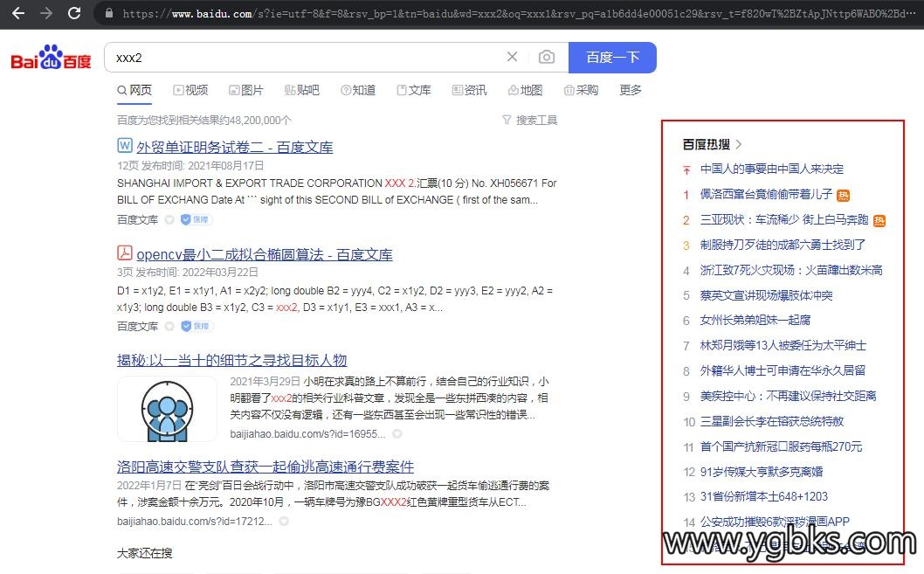The image size is (924, 574).
Task: Open image search via the camera icon
Action: point(546,57)
